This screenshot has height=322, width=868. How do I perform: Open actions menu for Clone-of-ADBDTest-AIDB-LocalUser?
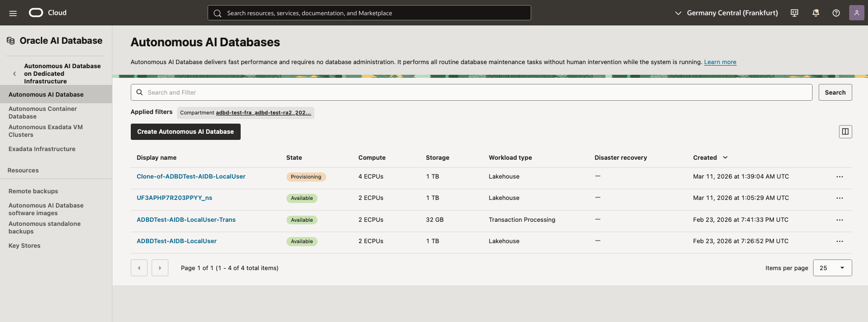point(840,177)
